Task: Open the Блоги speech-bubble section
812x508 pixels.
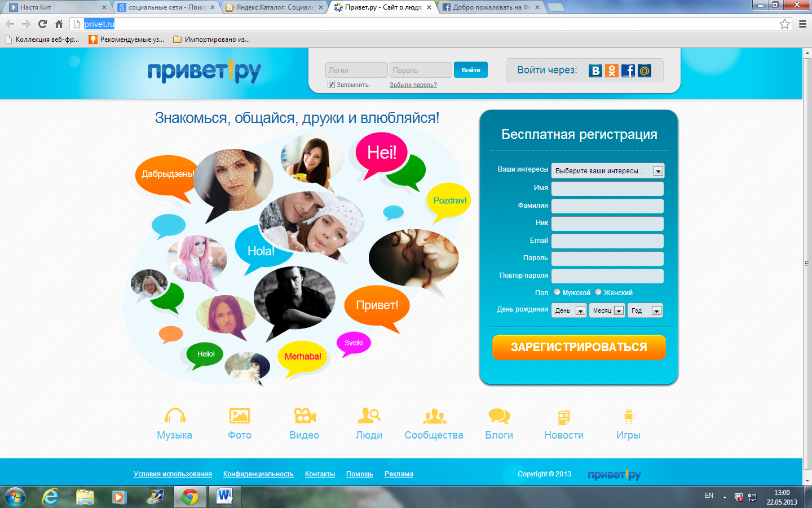Action: (499, 424)
